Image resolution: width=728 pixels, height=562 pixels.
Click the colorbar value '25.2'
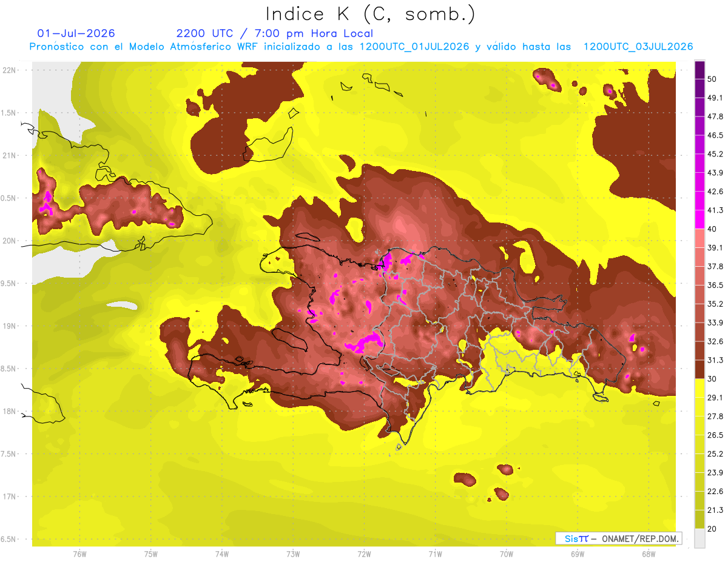pyautogui.click(x=716, y=453)
